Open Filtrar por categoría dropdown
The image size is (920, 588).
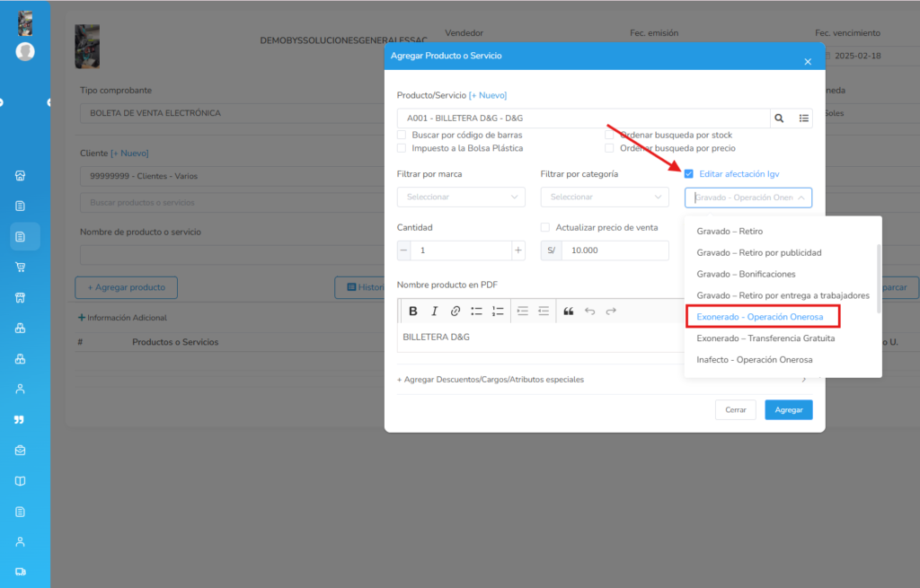pos(605,197)
